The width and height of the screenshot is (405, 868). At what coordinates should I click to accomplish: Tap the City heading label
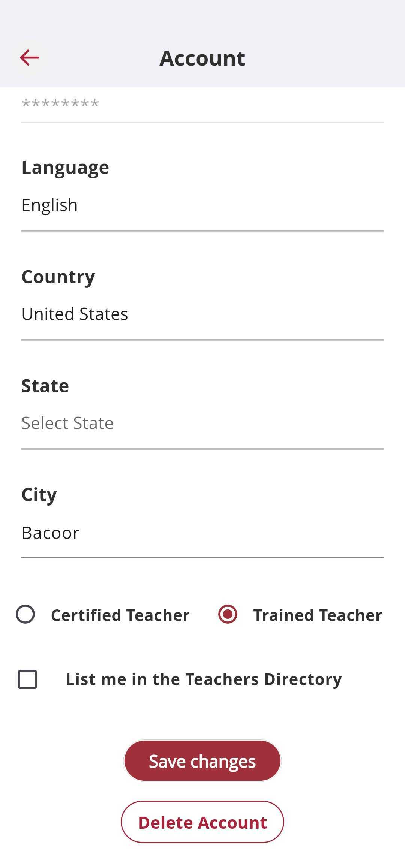point(39,495)
